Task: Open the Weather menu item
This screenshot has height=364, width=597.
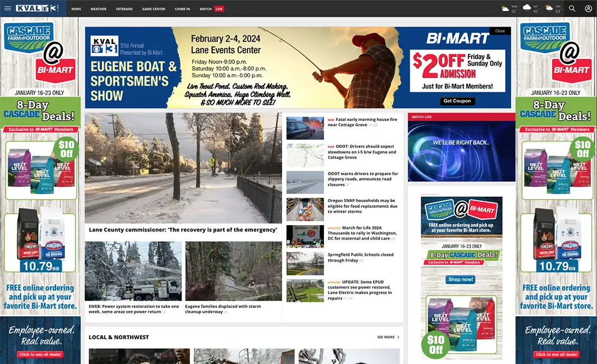Action: click(98, 9)
